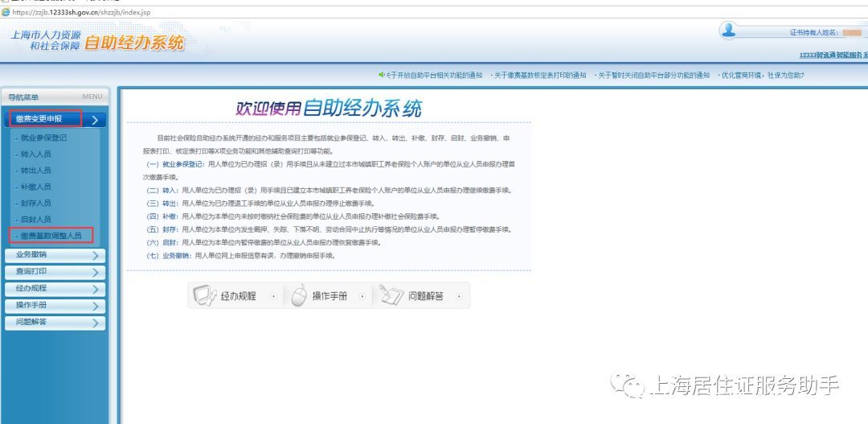Expand the 经办规程 sidebar chevron

[95, 289]
